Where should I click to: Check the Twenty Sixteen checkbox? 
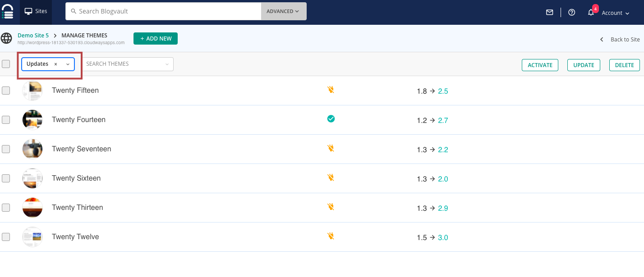(x=6, y=178)
